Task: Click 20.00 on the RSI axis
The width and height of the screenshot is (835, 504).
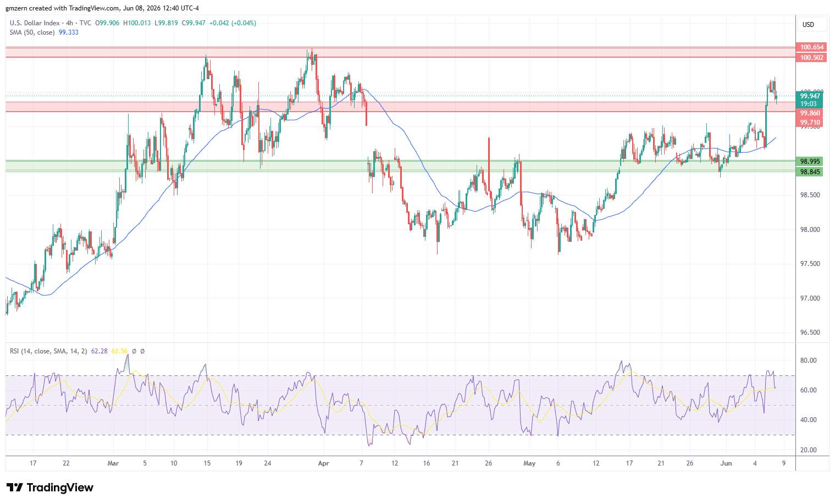Action: coord(809,450)
